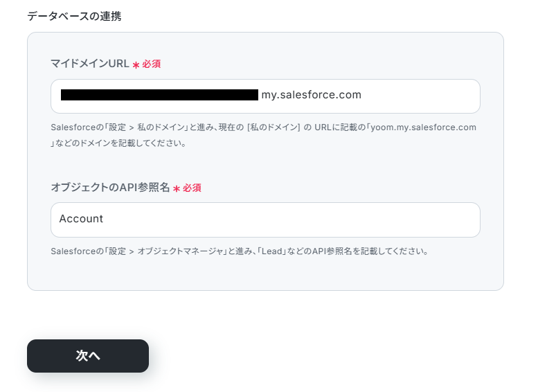This screenshot has height=392, width=538.
Task: Click the red asterisk beside マイドメインURL
Action: pyautogui.click(x=136, y=64)
